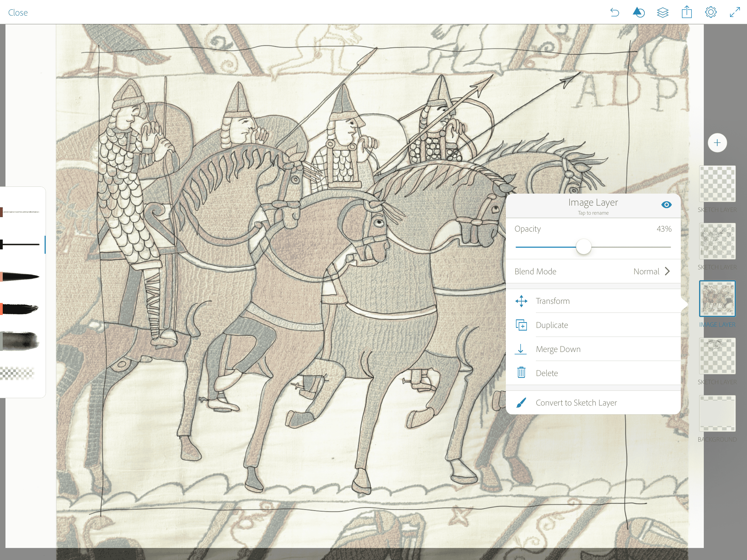Open the share menu
This screenshot has height=560, width=747.
point(687,12)
